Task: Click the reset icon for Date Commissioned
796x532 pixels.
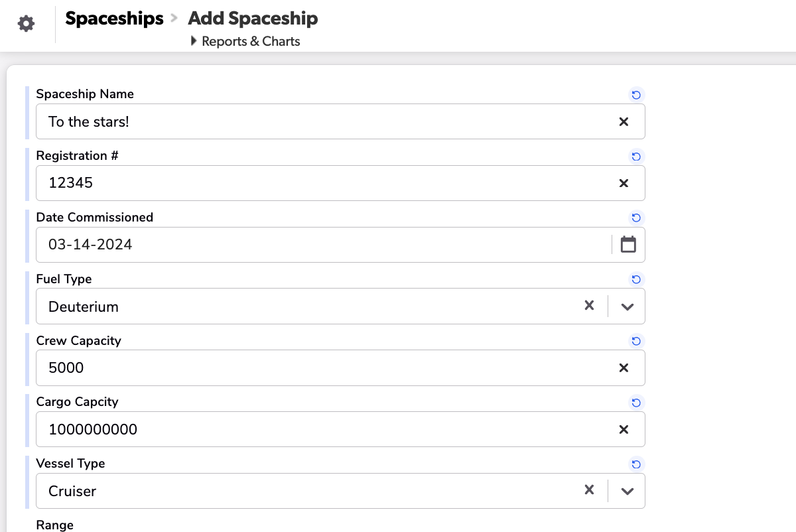Action: pos(636,218)
